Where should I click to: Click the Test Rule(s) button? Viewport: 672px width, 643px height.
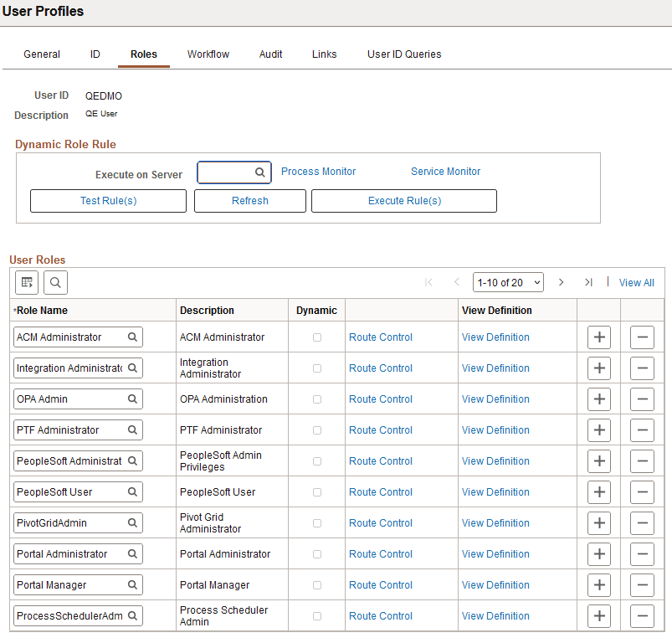point(108,201)
